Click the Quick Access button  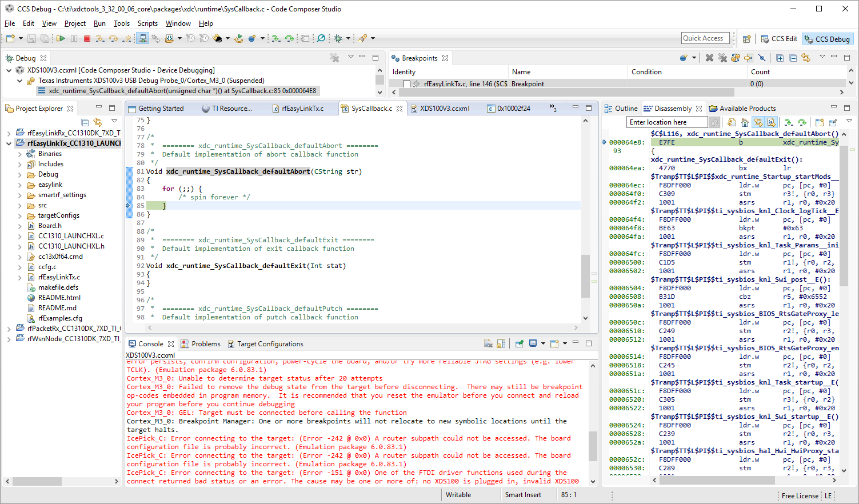coord(704,38)
